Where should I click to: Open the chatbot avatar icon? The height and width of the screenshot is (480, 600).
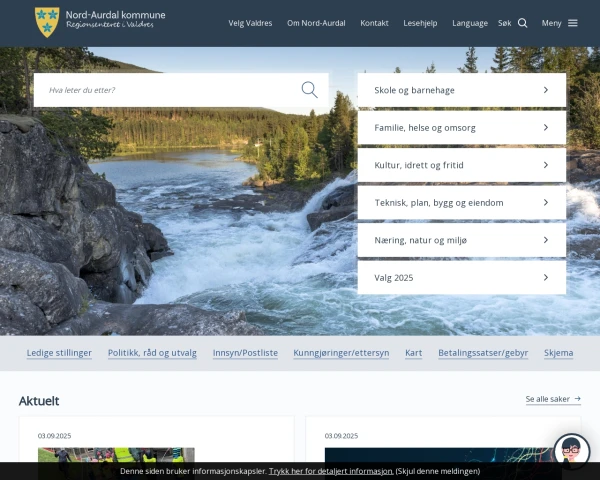click(571, 451)
